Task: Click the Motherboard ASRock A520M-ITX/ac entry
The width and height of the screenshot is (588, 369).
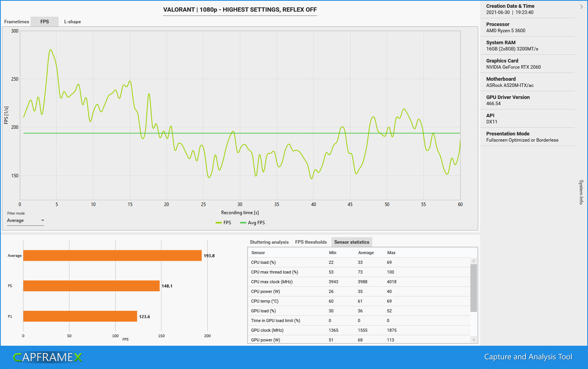Action: click(527, 82)
